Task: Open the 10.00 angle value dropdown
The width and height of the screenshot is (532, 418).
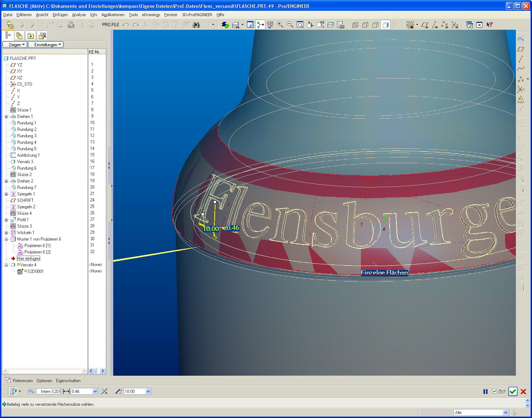Action: click(148, 391)
